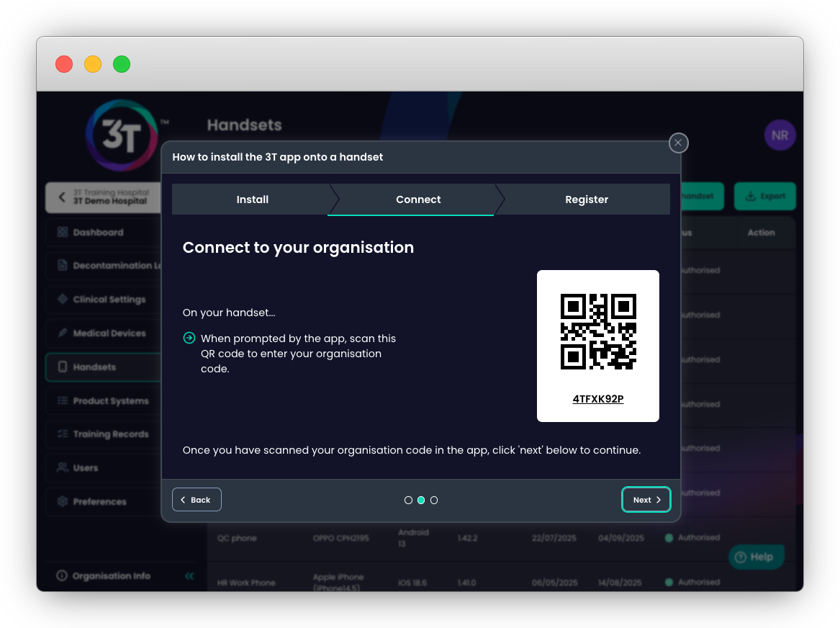Click the Apple iPhone model cell
840x628 pixels.
tap(338, 582)
